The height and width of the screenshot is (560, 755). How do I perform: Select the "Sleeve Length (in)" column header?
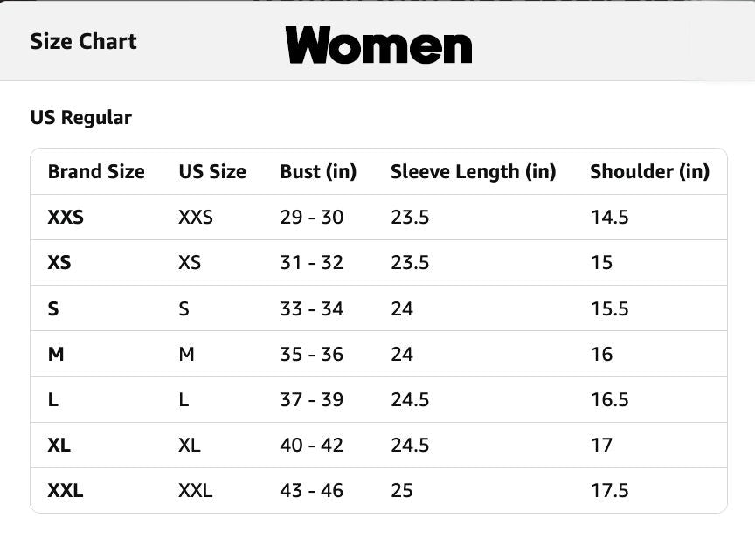[x=473, y=172]
